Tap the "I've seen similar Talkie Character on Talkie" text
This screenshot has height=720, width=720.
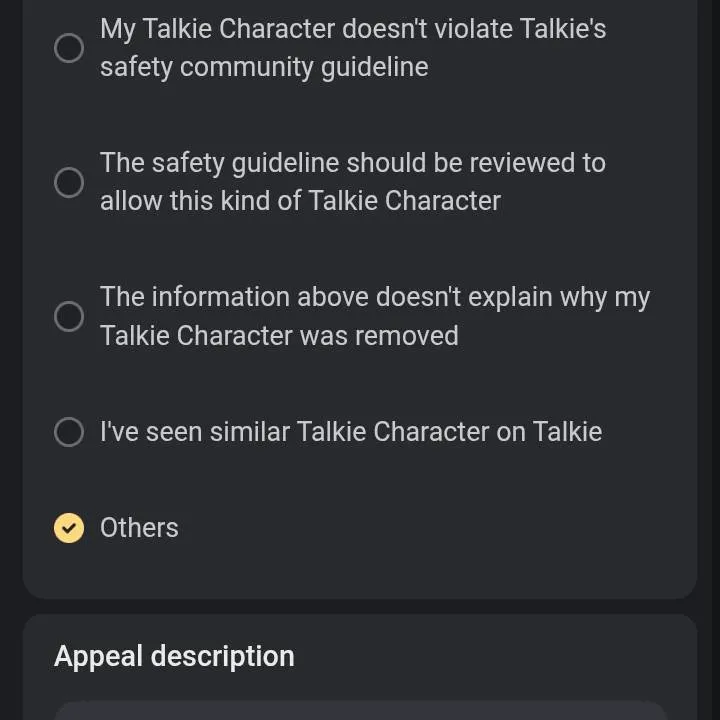[x=351, y=432]
